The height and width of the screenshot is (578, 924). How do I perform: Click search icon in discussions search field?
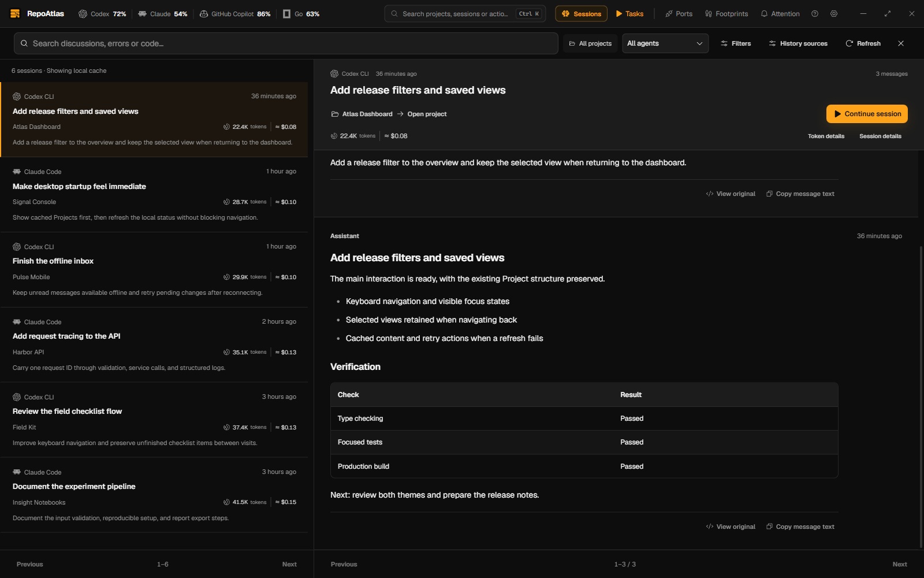click(24, 43)
